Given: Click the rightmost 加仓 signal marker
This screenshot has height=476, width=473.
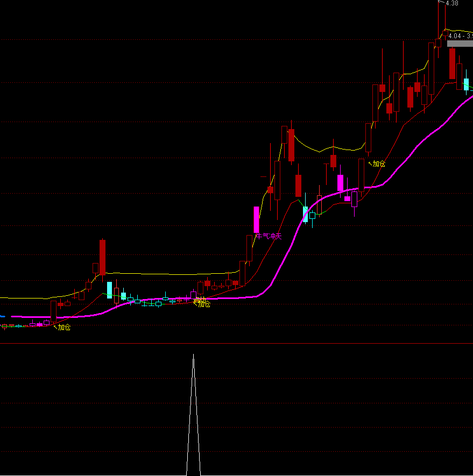Looking at the screenshot, I should pyautogui.click(x=379, y=164).
